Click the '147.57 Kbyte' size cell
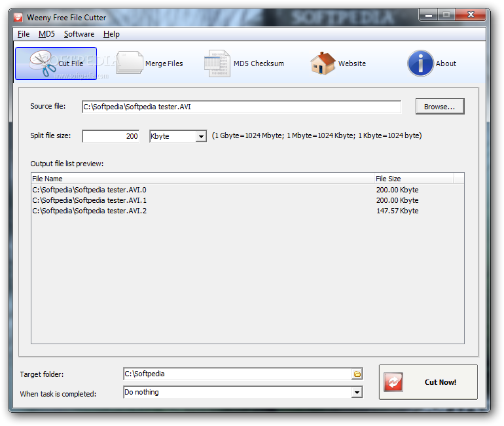 [397, 211]
